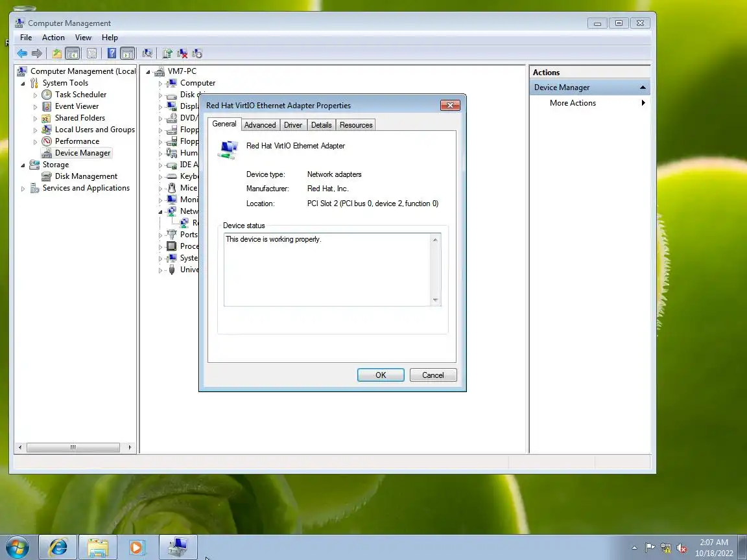Click the taskbar clock showing 2:07 AM
Viewport: 747px width, 560px height.
click(714, 548)
